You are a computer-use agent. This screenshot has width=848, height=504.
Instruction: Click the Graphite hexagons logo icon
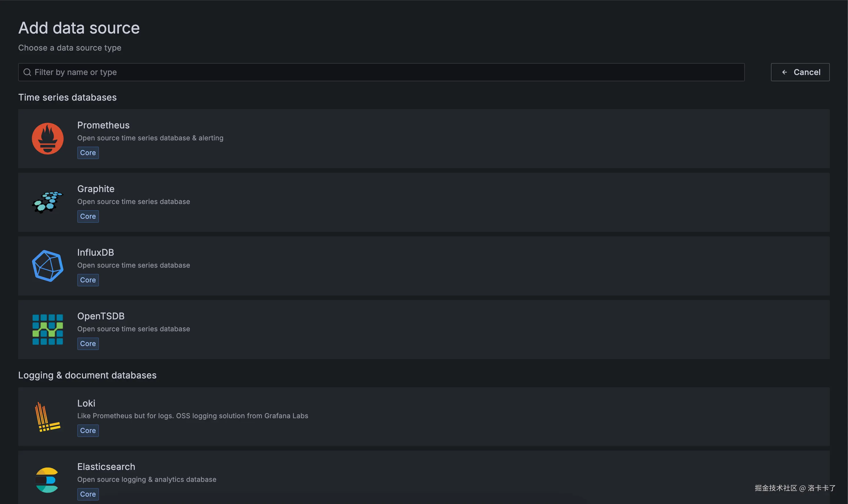tap(47, 202)
